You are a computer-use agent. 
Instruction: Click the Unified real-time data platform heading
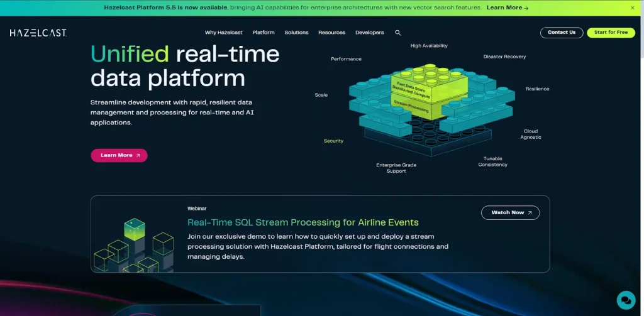(185, 66)
